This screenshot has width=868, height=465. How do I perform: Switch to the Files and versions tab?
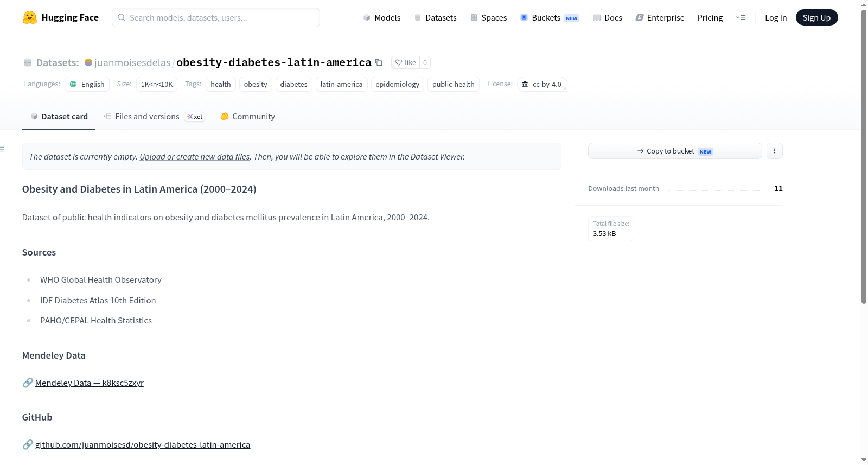pyautogui.click(x=154, y=117)
